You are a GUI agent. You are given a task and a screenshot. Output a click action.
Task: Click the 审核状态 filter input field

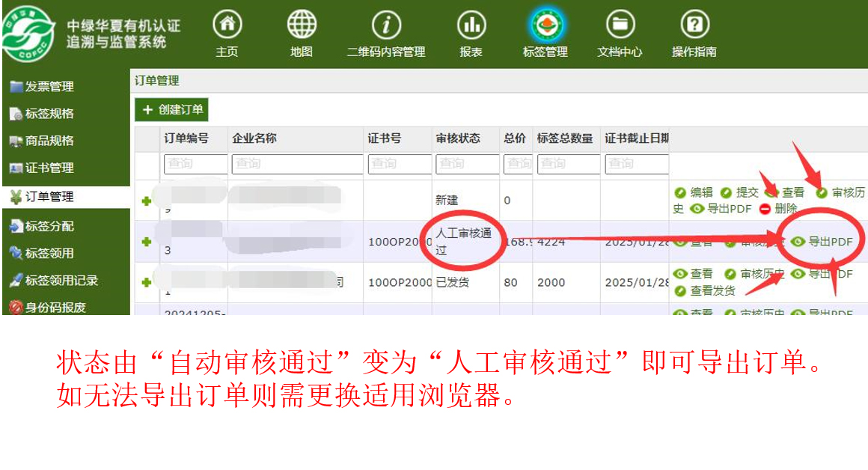(x=466, y=163)
